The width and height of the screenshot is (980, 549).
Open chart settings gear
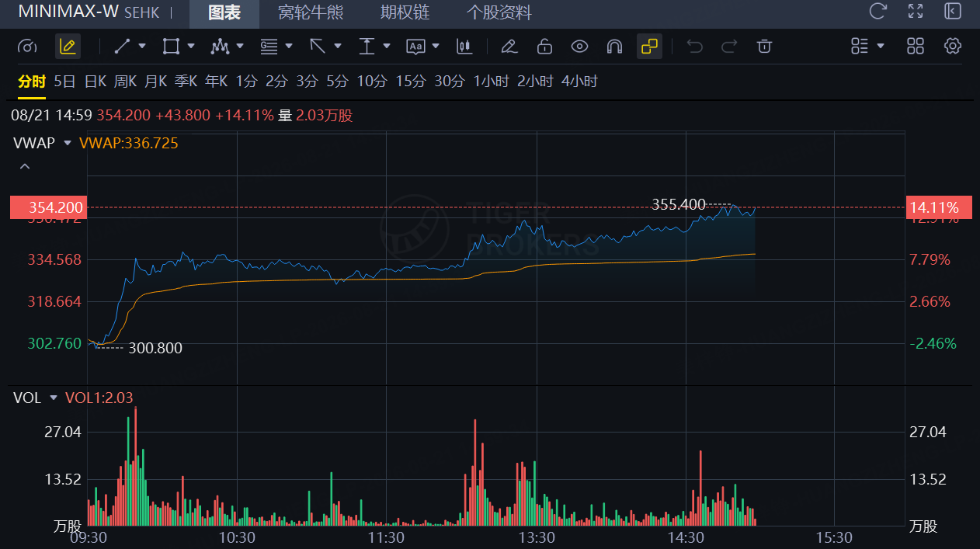tap(953, 47)
